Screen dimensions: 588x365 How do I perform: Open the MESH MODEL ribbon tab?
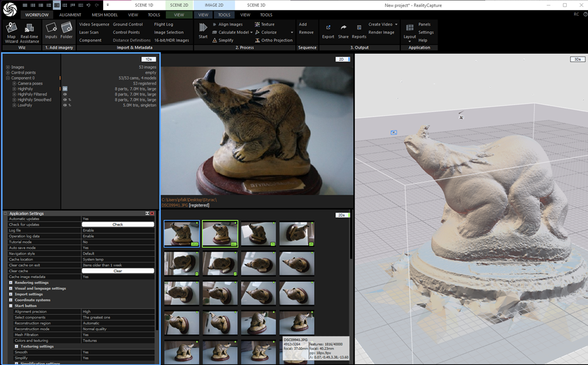coord(105,14)
